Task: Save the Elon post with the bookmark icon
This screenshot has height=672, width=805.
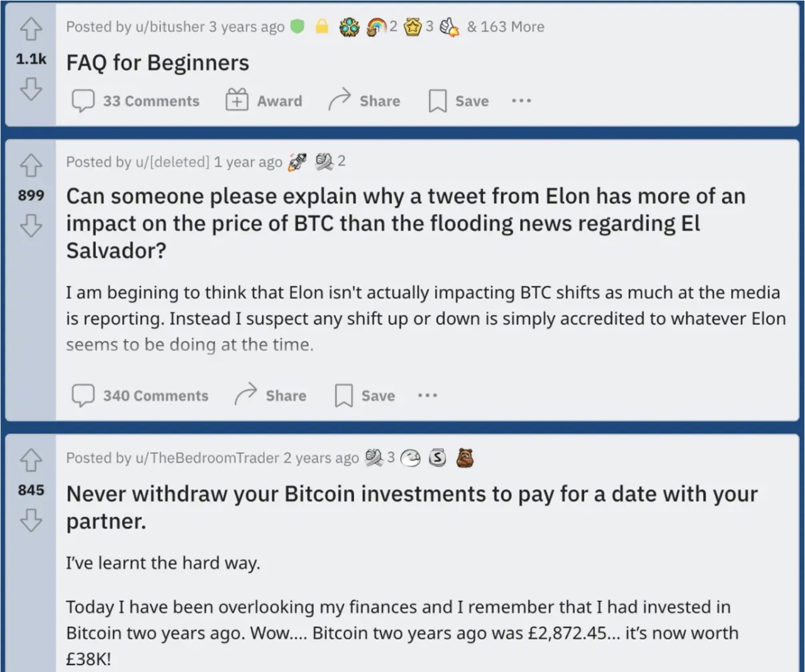Action: [343, 395]
